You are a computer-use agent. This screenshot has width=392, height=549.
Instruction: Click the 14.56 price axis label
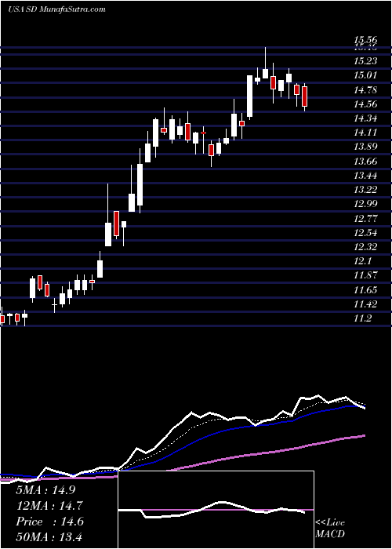click(x=366, y=104)
